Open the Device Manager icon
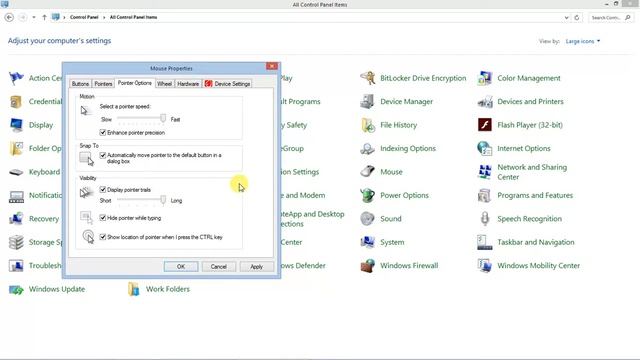The height and width of the screenshot is (360, 640). (367, 101)
